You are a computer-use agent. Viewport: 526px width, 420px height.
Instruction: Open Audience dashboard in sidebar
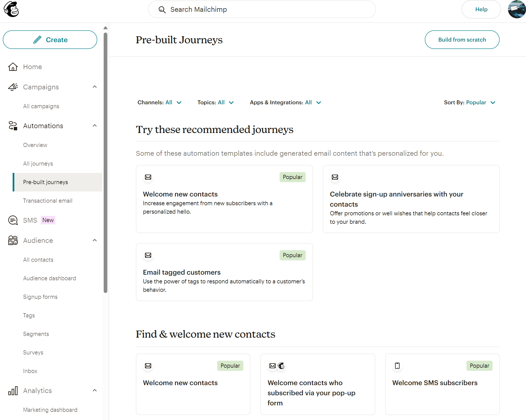point(49,278)
